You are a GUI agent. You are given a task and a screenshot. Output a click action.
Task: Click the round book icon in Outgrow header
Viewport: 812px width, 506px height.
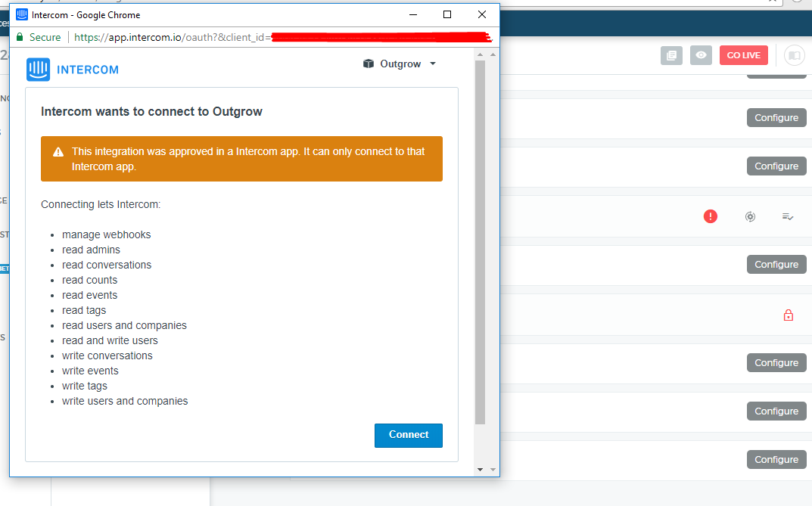[795, 55]
